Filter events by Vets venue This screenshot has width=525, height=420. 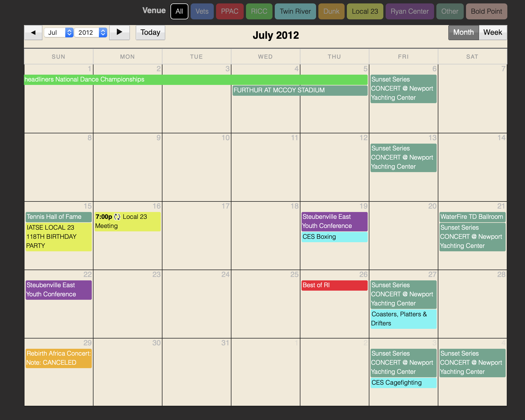202,11
